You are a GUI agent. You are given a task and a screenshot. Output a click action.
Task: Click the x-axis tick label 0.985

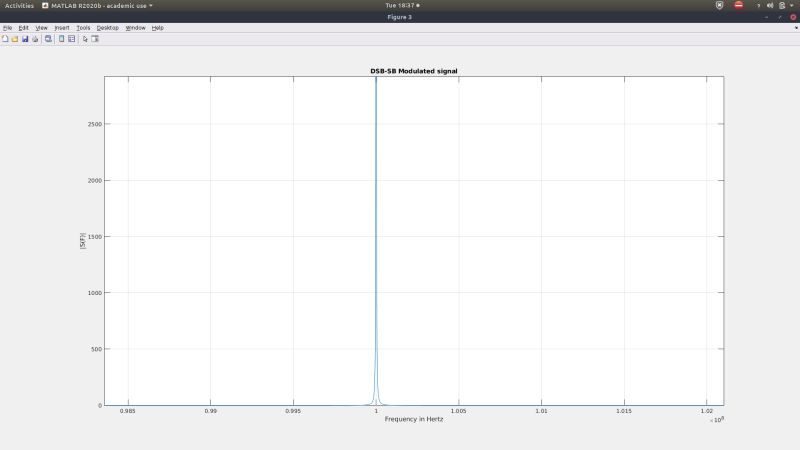coord(128,411)
